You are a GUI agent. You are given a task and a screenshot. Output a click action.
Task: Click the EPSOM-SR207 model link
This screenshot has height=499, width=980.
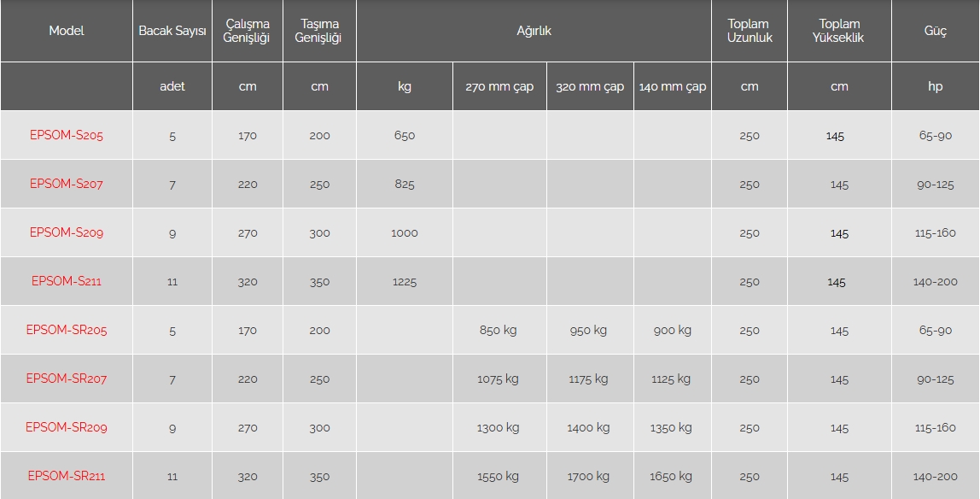click(x=66, y=379)
